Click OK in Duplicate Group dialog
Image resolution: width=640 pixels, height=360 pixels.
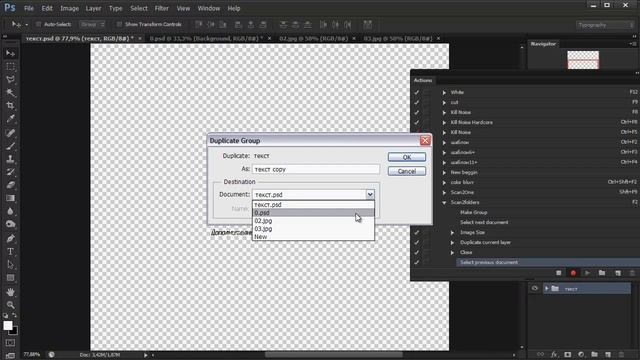[x=407, y=157]
